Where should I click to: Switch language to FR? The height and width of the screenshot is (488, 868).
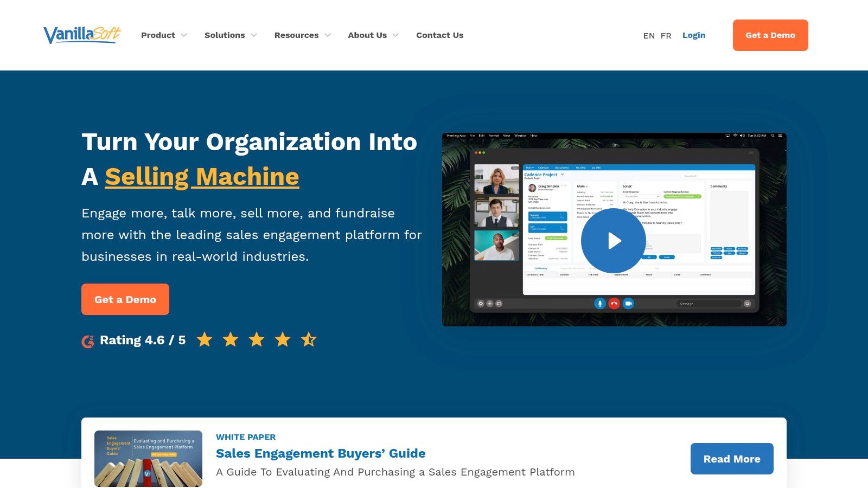click(666, 36)
